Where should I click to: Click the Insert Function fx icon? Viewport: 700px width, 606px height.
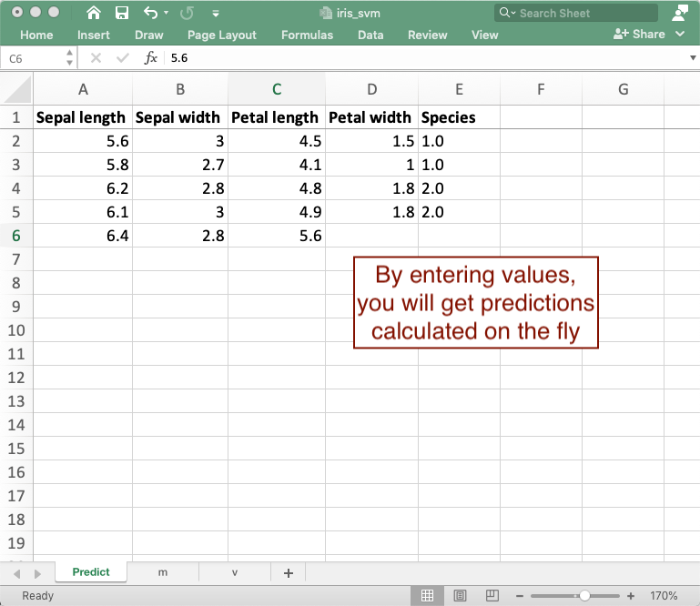pyautogui.click(x=151, y=57)
